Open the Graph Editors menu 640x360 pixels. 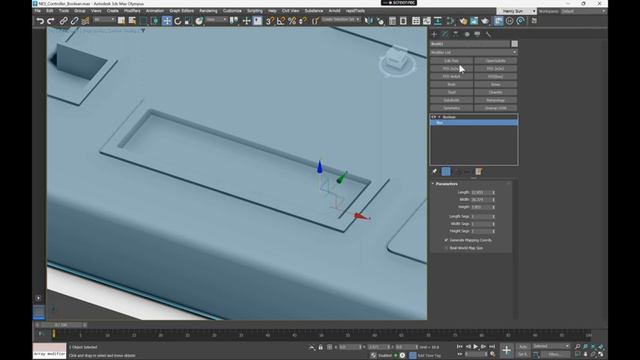[182, 11]
